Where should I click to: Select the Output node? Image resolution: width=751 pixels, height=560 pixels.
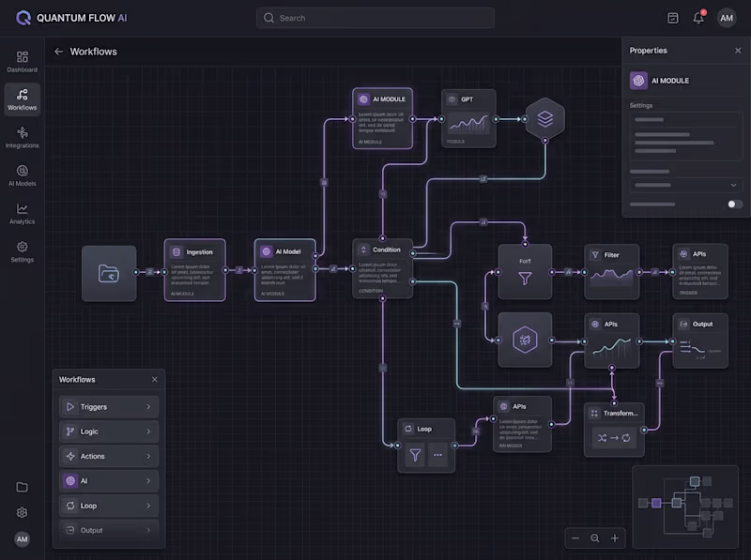point(700,341)
